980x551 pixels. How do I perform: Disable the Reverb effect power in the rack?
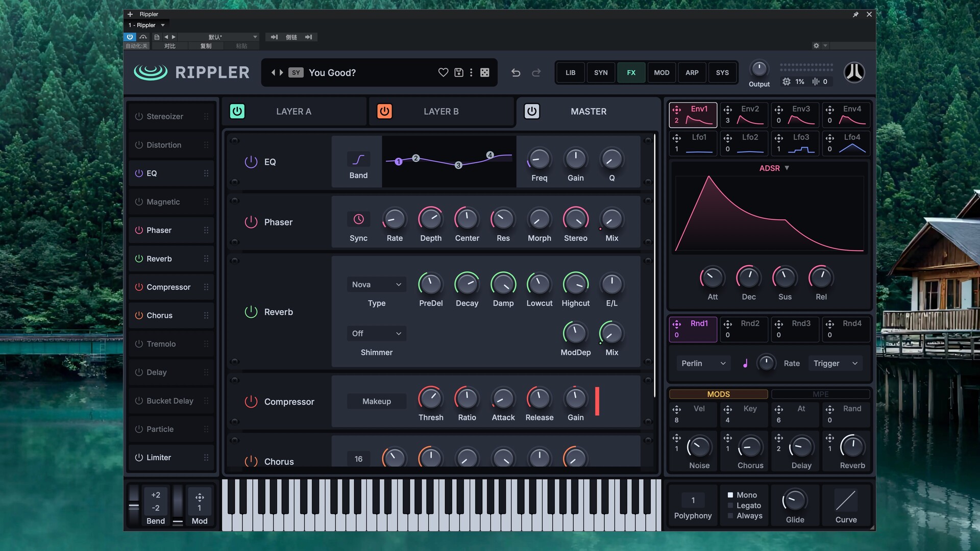tap(251, 312)
